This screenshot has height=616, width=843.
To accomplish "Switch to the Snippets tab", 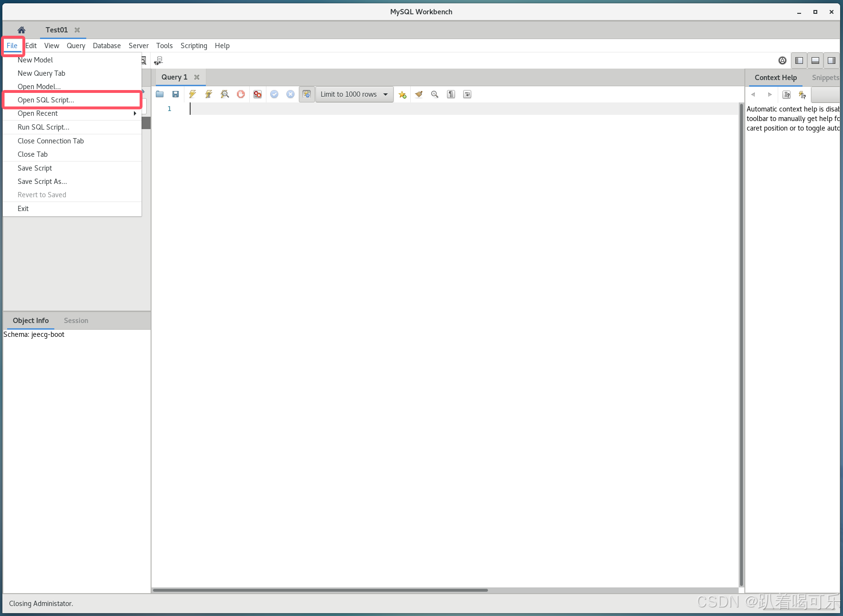I will 825,78.
